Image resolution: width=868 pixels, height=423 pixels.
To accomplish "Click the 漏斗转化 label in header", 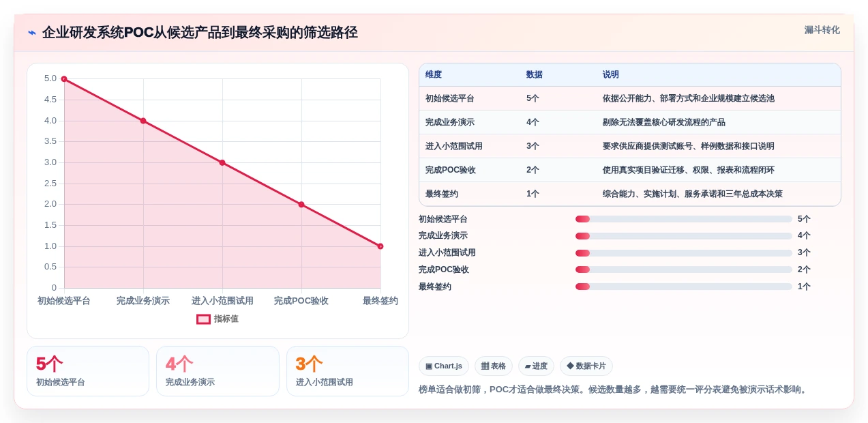I will coord(822,30).
